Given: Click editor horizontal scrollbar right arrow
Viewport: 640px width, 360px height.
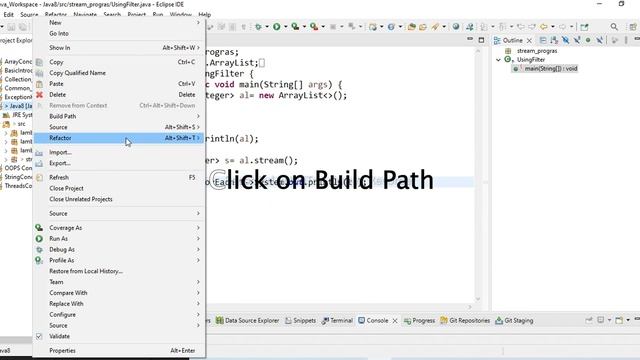Looking at the screenshot, I should coord(470,307).
